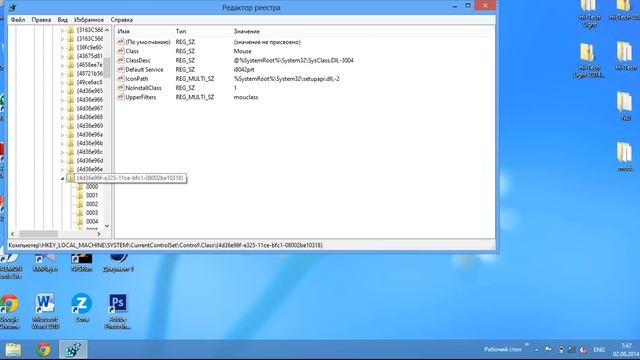Select the 0002 subkey folder icon
This screenshot has width=640, height=360.
[x=80, y=204]
